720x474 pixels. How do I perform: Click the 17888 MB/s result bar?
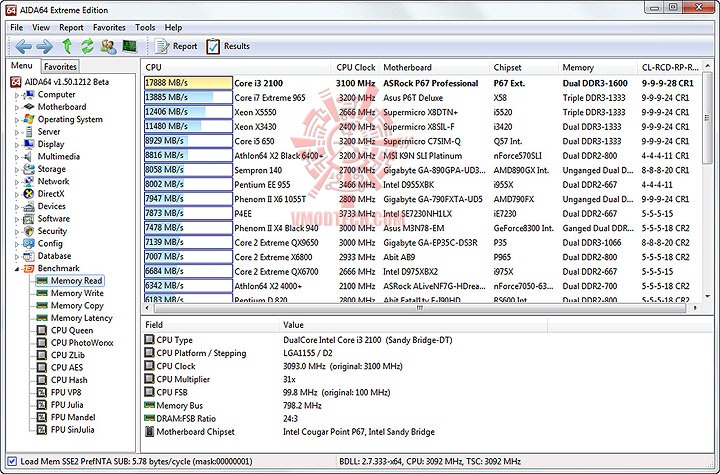(x=188, y=83)
